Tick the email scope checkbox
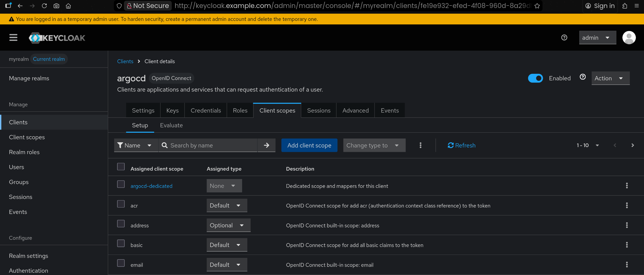Screen dimensions: 644x275 point(121,263)
